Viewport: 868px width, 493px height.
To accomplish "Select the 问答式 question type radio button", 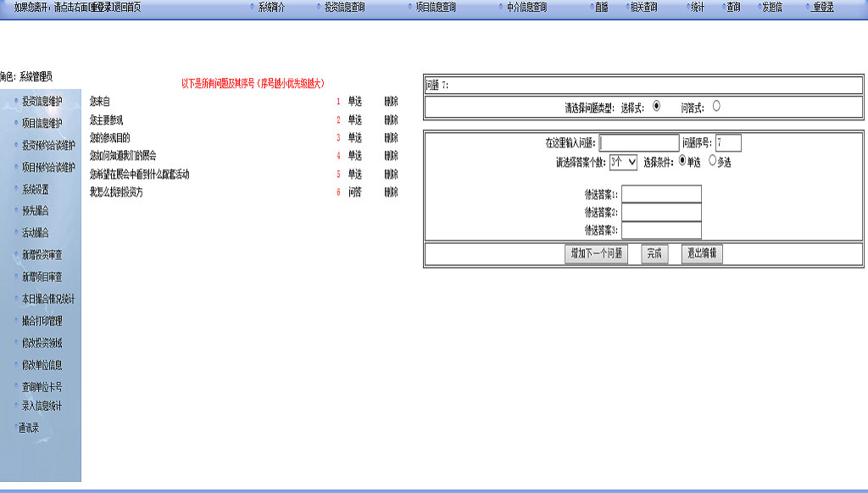I will 716,106.
